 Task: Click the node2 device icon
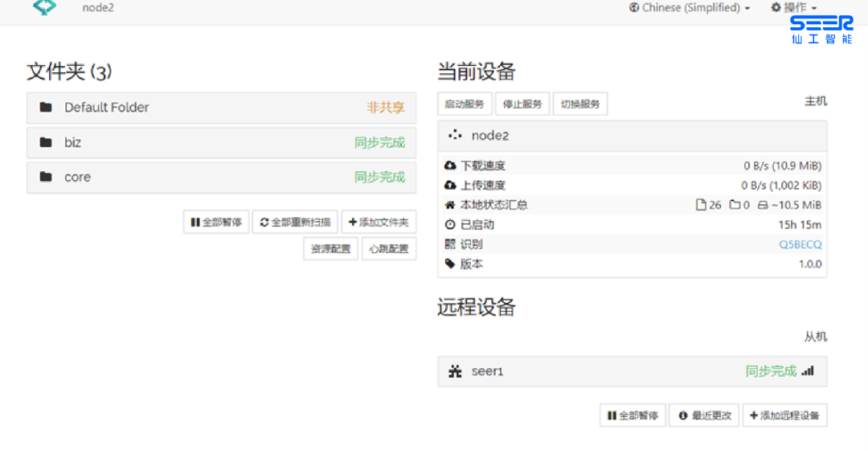[455, 136]
